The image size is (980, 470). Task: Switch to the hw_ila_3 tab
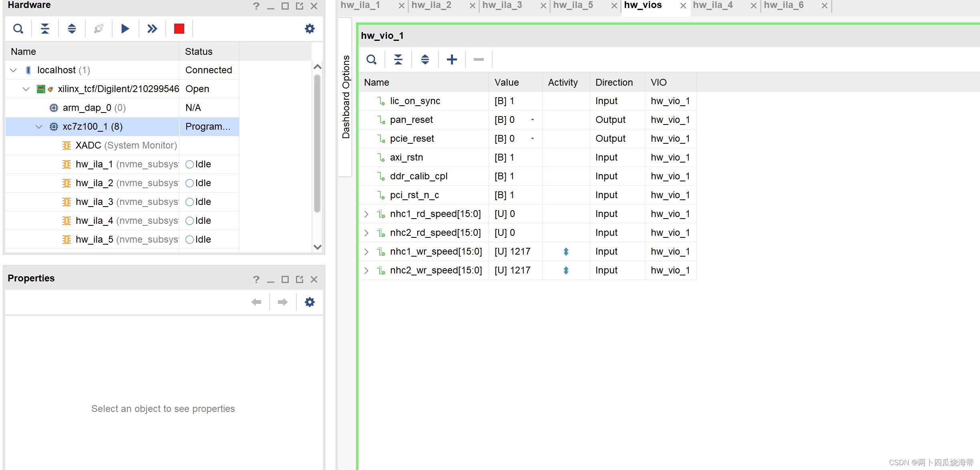[x=502, y=5]
